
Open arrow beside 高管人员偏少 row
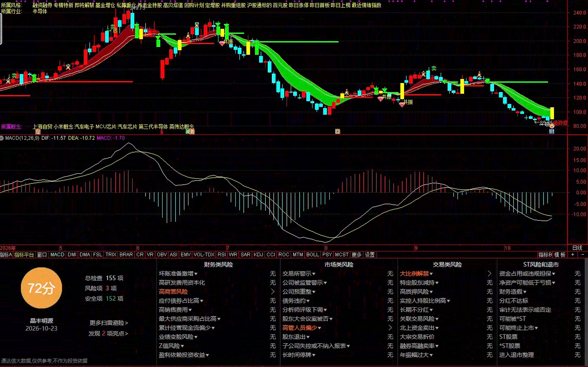390,328
